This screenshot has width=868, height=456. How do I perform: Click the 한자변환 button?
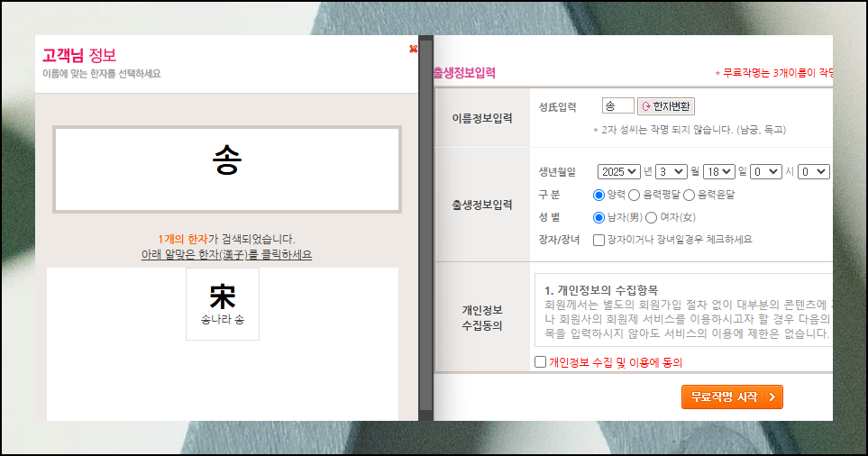tap(666, 105)
